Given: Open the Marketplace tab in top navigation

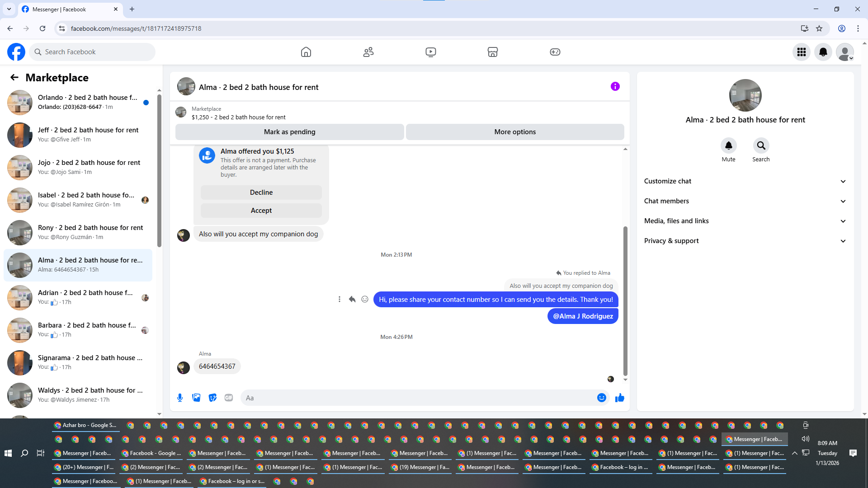Looking at the screenshot, I should pos(492,52).
